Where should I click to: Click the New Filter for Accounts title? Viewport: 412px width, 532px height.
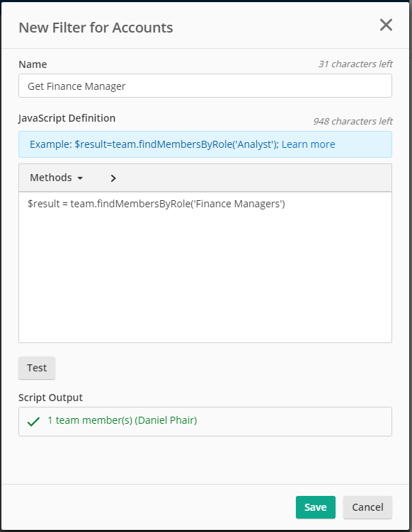coord(96,28)
